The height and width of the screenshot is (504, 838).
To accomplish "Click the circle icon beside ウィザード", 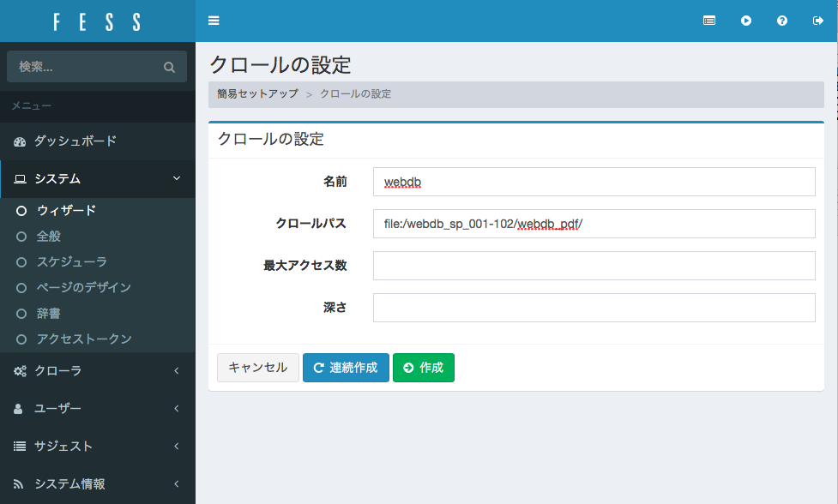I will point(21,211).
